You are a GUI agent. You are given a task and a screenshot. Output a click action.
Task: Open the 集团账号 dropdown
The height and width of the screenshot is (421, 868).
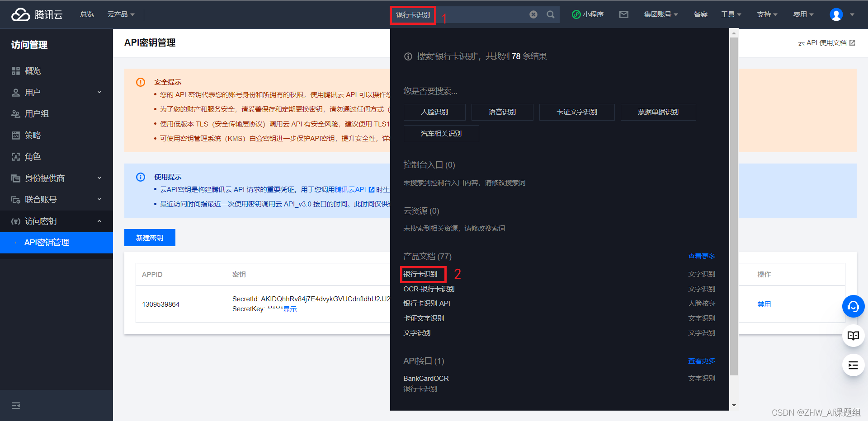[x=661, y=14]
